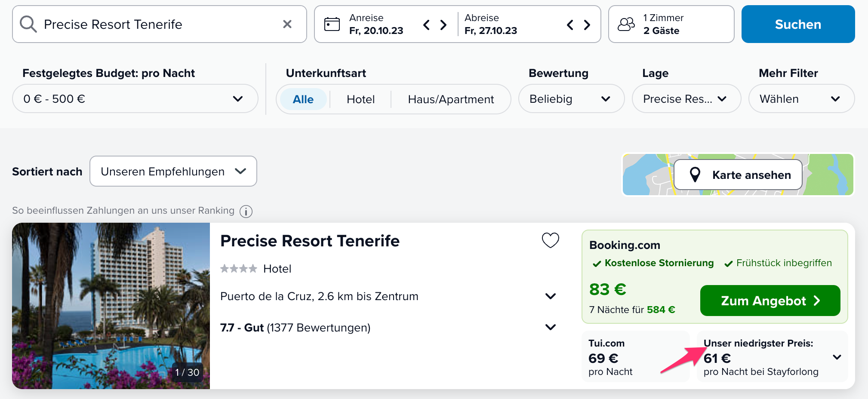Open the budget 0 € - 500 € dropdown

click(135, 99)
